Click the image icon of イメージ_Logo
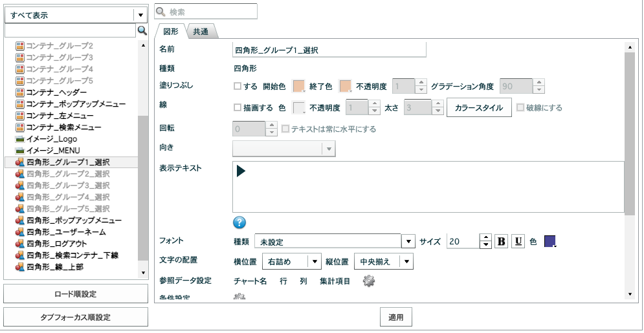The width and height of the screenshot is (644, 333). pos(20,139)
